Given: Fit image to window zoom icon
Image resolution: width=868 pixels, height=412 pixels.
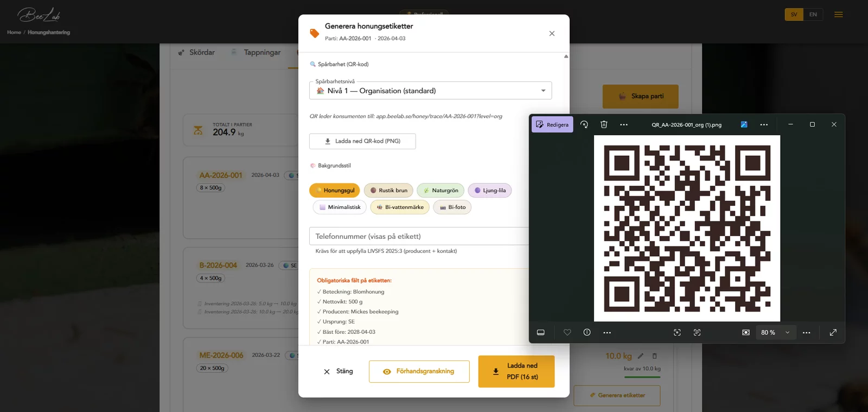Looking at the screenshot, I should [x=746, y=332].
